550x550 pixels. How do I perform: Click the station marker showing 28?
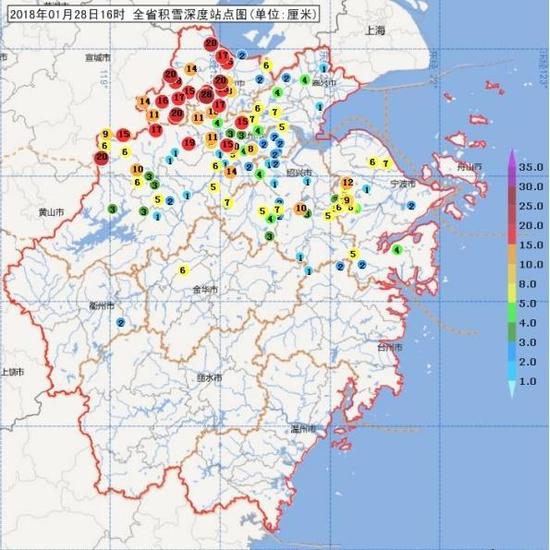[x=206, y=95]
